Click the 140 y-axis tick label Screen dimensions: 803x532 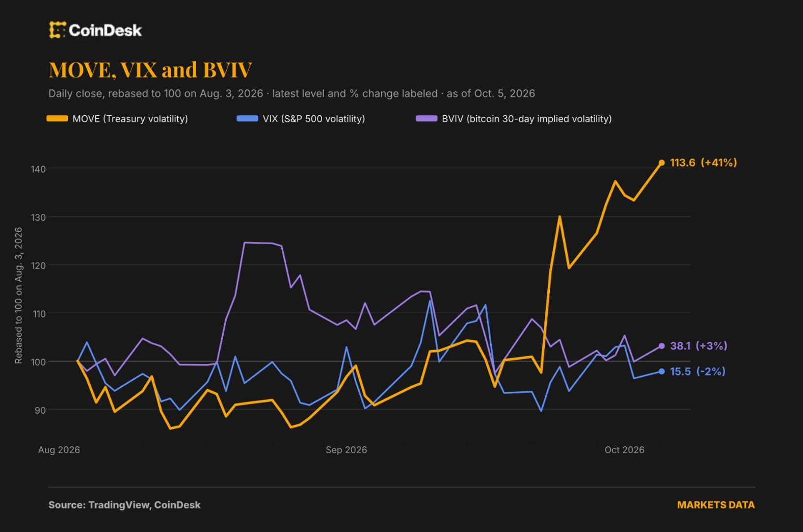coord(38,169)
